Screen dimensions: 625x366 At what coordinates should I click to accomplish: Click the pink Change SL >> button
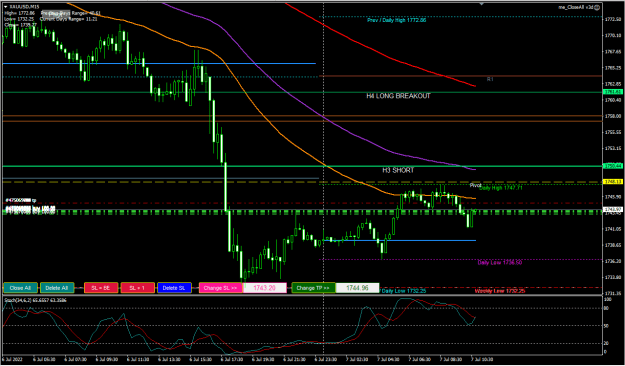pyautogui.click(x=220, y=288)
